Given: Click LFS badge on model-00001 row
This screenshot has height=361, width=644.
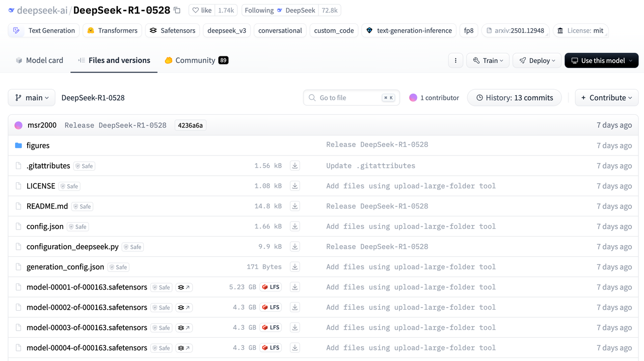Looking at the screenshot, I should (x=271, y=287).
